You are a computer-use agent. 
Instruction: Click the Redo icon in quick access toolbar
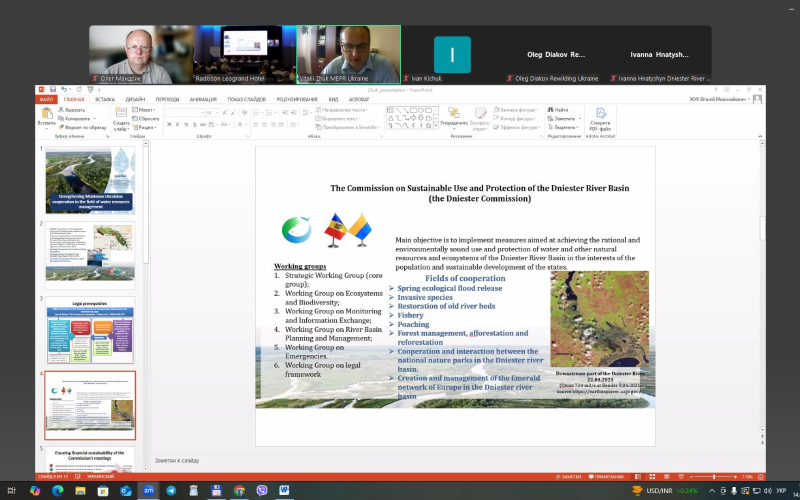[x=79, y=89]
